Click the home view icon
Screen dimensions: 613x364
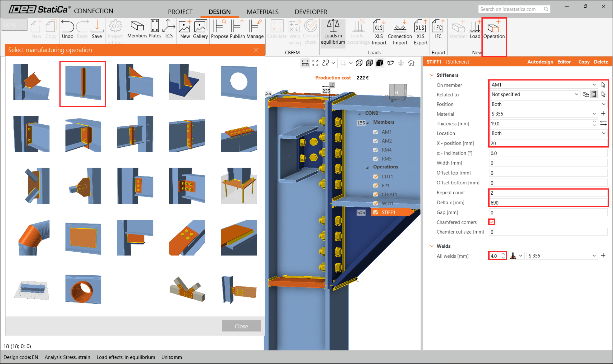[411, 63]
